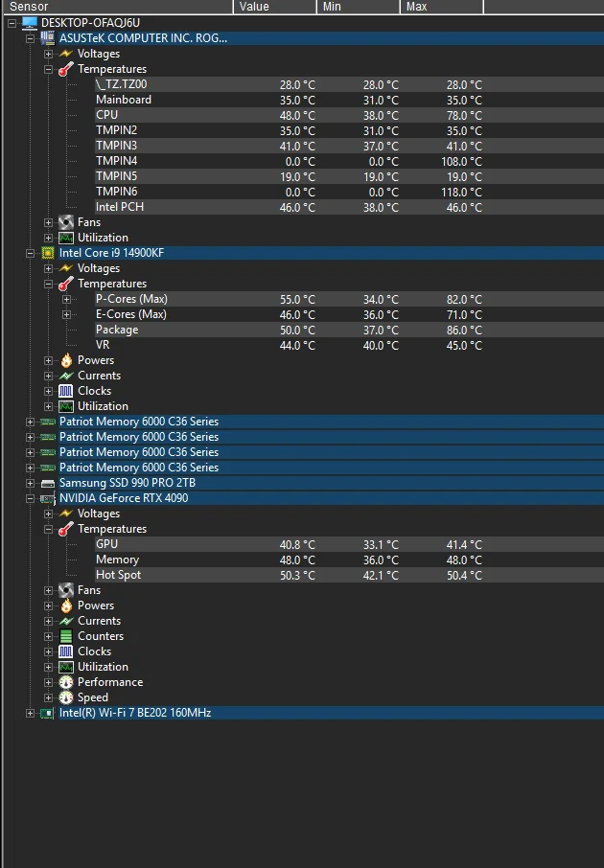Click the CPU Currents icon
The width and height of the screenshot is (604, 868).
pyautogui.click(x=66, y=376)
